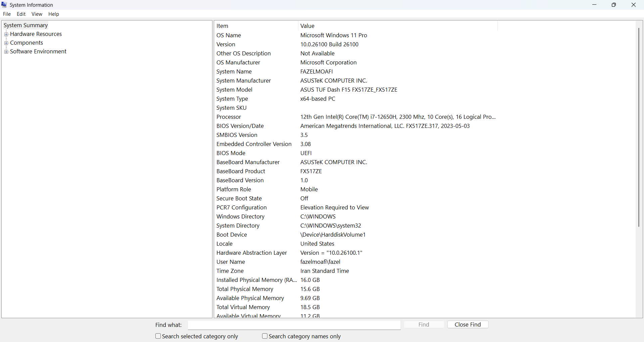Select the Platform Role row

tap(356, 189)
